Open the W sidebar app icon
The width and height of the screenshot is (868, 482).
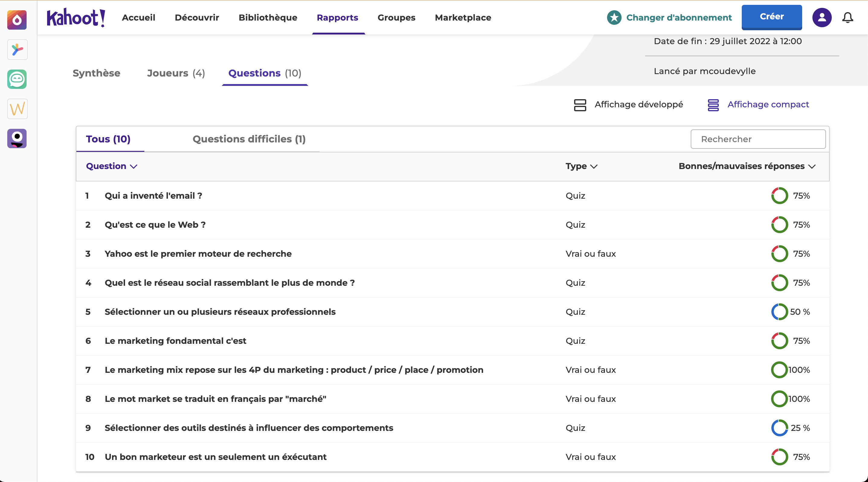coord(17,109)
